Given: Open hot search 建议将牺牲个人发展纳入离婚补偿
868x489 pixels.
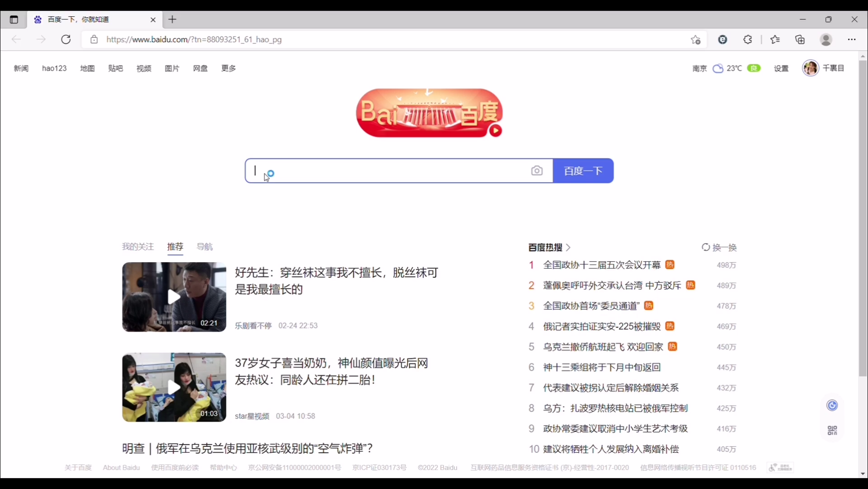Looking at the screenshot, I should [611, 449].
